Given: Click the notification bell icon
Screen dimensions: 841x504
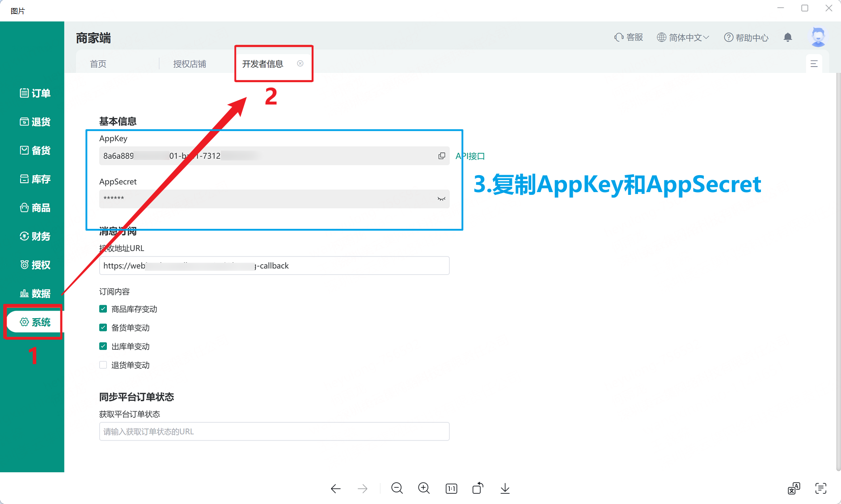Looking at the screenshot, I should coord(788,38).
